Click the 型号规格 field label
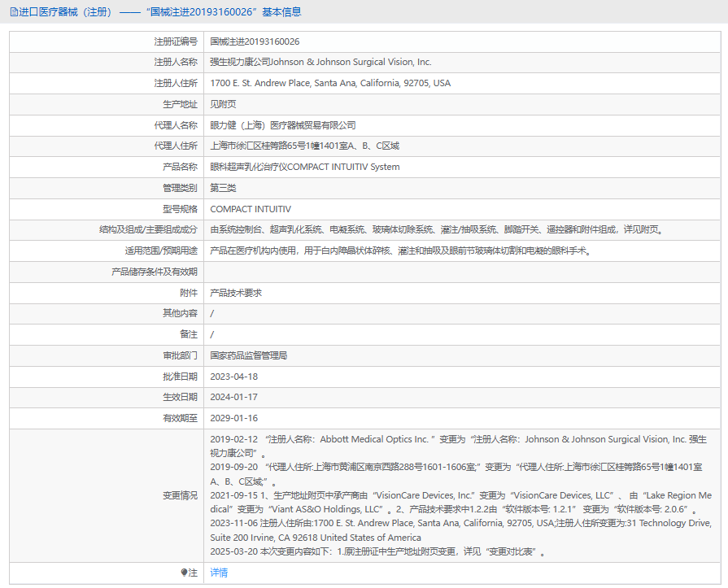 tap(180, 209)
